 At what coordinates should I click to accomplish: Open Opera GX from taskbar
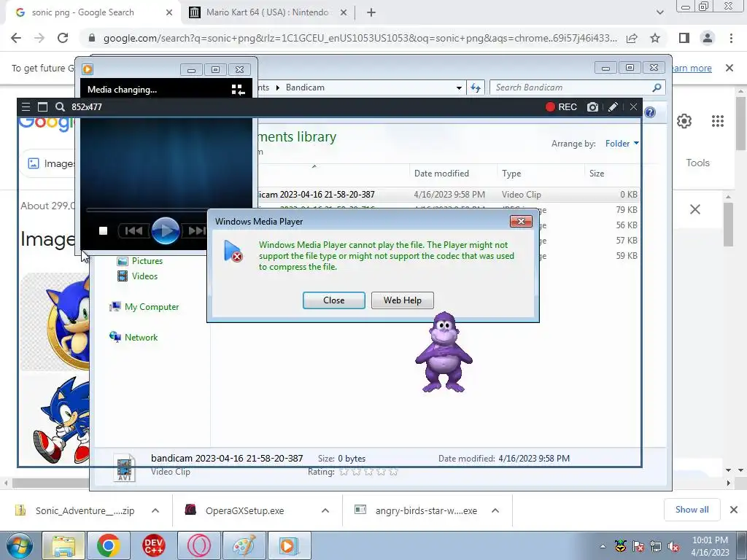click(198, 545)
